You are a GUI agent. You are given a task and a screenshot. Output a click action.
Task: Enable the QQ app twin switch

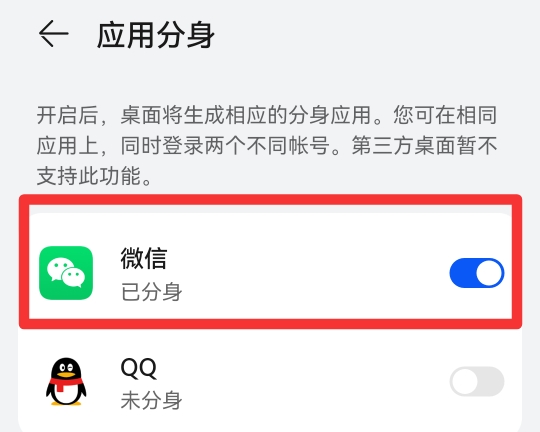477,382
